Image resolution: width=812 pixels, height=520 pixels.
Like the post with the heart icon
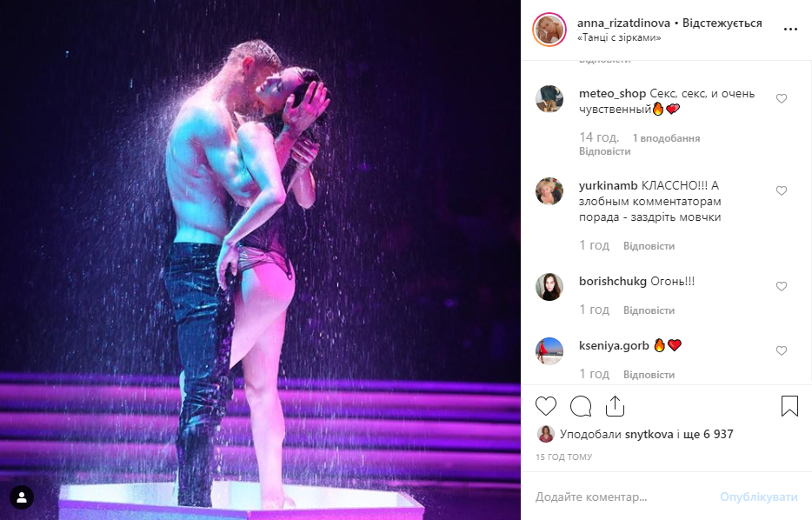[x=546, y=406]
